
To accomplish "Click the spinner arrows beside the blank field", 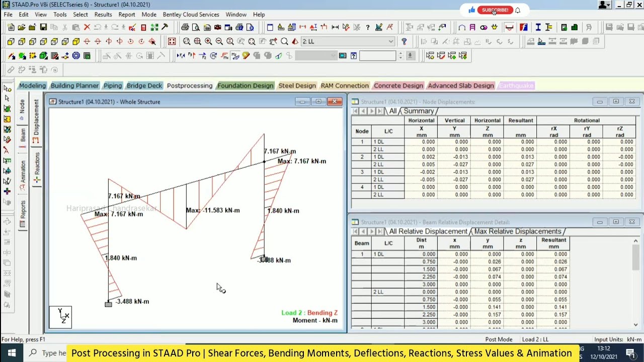I will (400, 56).
